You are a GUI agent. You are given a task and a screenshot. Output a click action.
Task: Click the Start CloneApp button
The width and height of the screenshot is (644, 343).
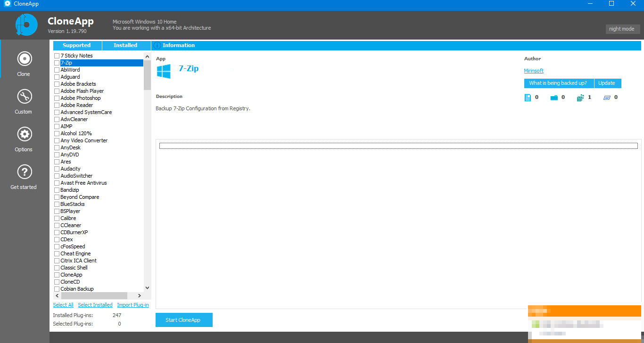pyautogui.click(x=184, y=320)
